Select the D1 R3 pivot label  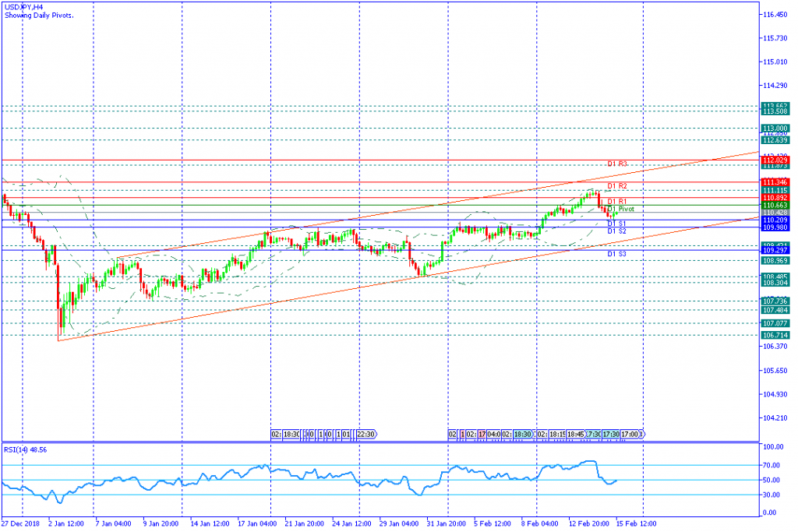(x=617, y=164)
